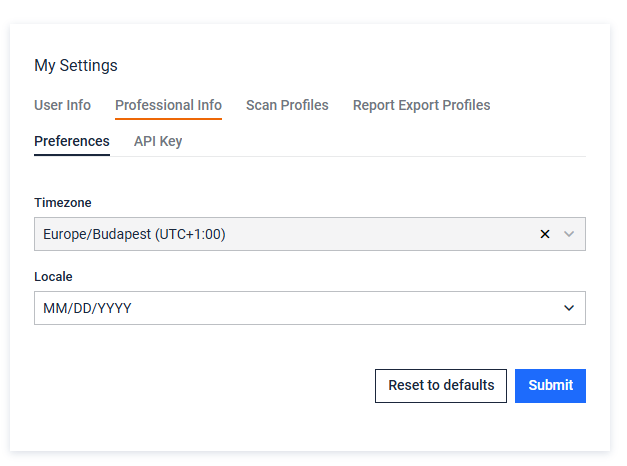Switch to the API Key sub-tab
This screenshot has height=466, width=627.
click(158, 141)
